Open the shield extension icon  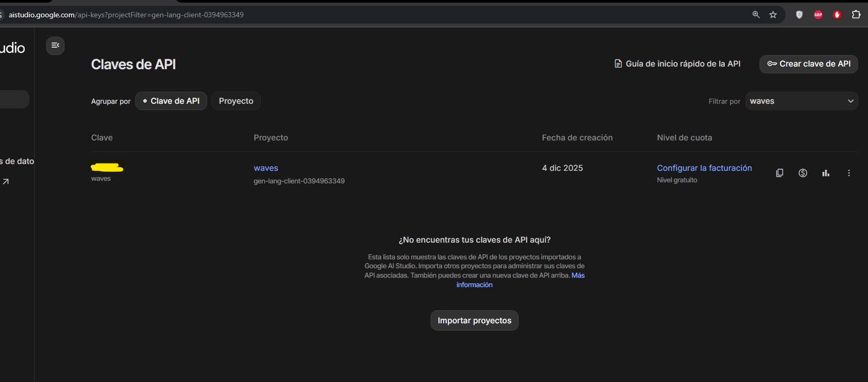(x=799, y=15)
